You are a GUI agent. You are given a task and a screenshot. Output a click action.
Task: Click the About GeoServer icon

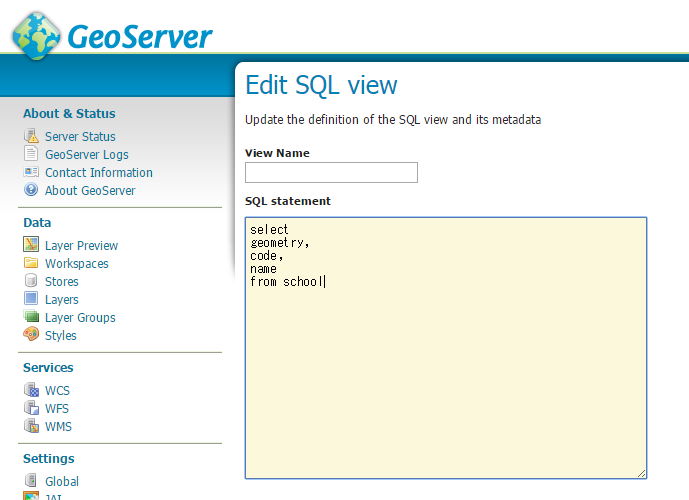(31, 191)
